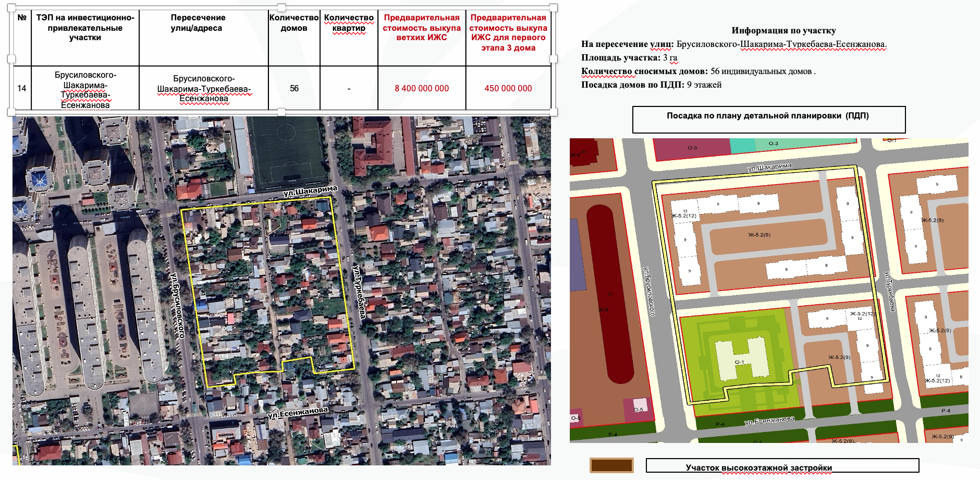Screen dimensions: 980x480
Task: Click "Предварительная стоимость выкупа ветхих ИЖС" header
Action: [x=421, y=28]
